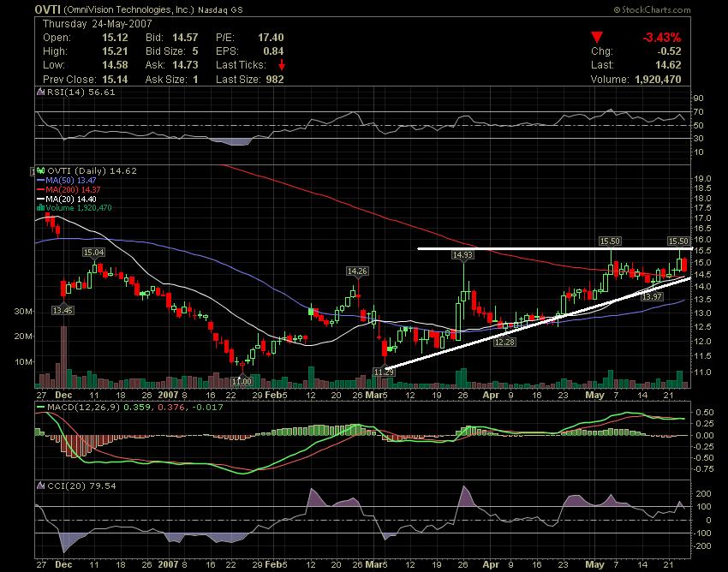
Task: Click the Open value 15.12
Action: [115, 38]
